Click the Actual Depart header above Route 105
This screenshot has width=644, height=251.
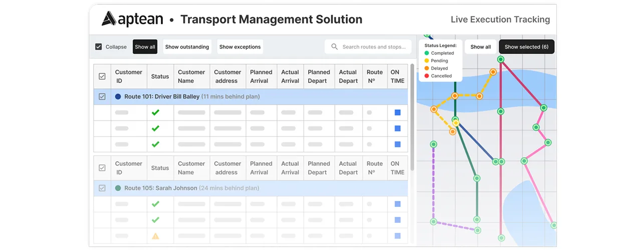pos(348,168)
